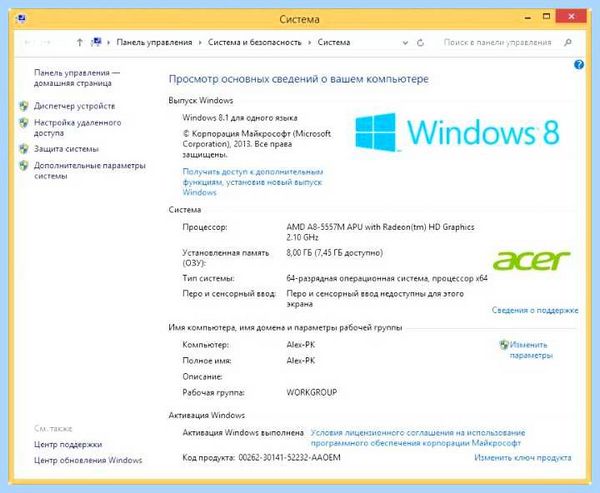Click the search magnifier icon
This screenshot has height=493, width=600.
click(x=568, y=42)
